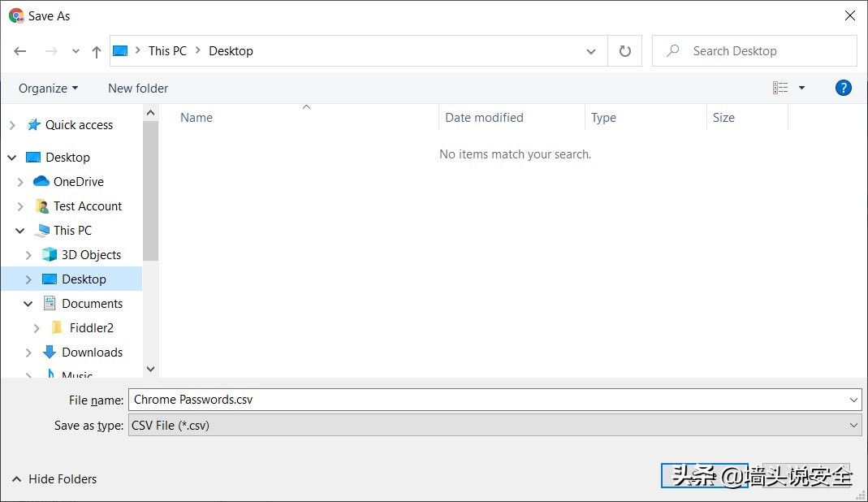Go back using the back arrow
The width and height of the screenshot is (868, 502).
20,51
